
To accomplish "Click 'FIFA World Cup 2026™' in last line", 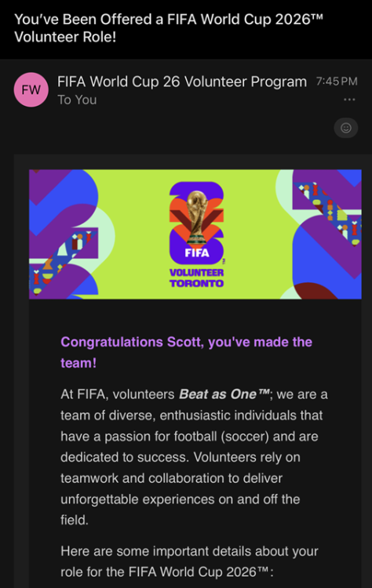I will pyautogui.click(x=199, y=572).
